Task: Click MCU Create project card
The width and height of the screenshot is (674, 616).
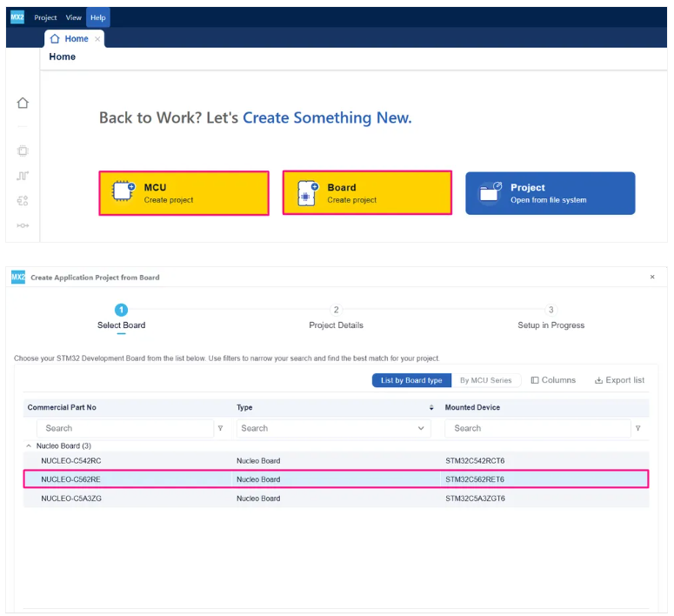Action: point(184,193)
